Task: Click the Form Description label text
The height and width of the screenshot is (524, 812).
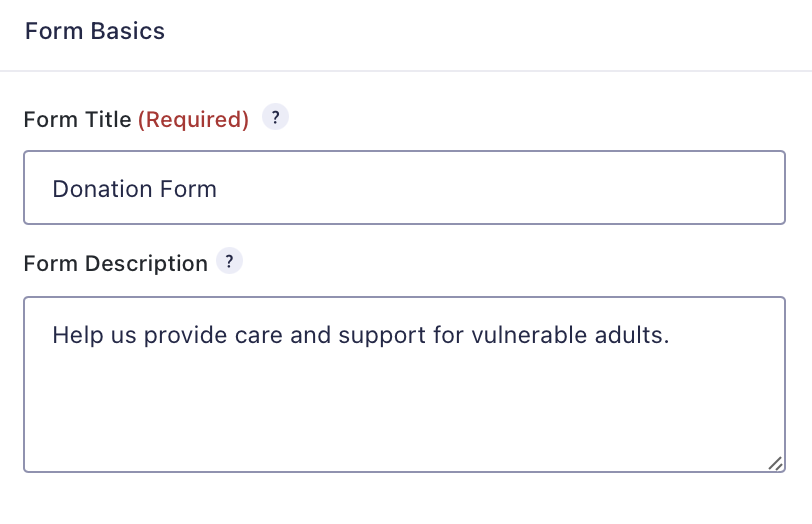Action: (x=115, y=264)
